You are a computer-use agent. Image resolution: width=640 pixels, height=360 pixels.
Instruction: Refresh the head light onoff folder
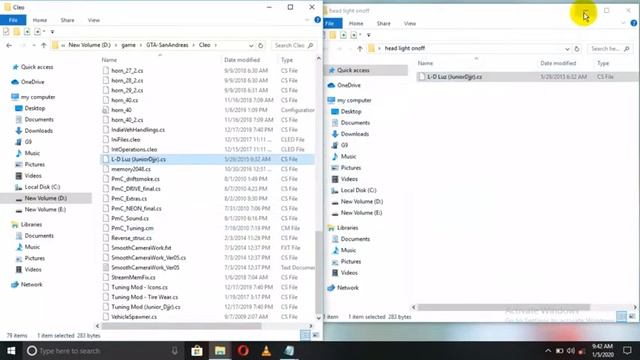coord(577,49)
